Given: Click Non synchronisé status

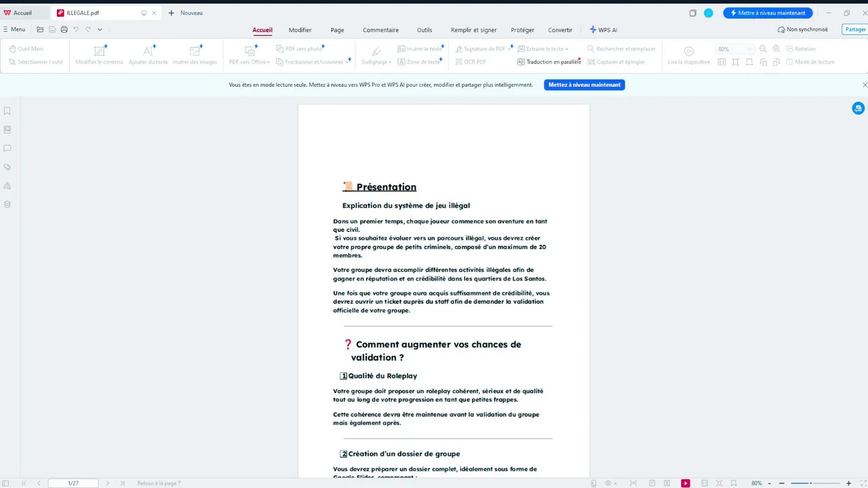Looking at the screenshot, I should pyautogui.click(x=802, y=29).
